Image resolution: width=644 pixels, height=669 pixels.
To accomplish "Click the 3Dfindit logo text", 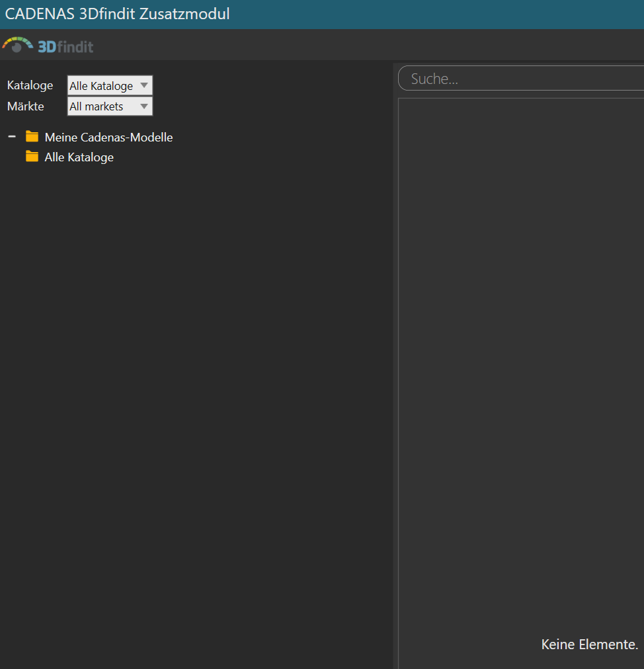I will pos(65,47).
